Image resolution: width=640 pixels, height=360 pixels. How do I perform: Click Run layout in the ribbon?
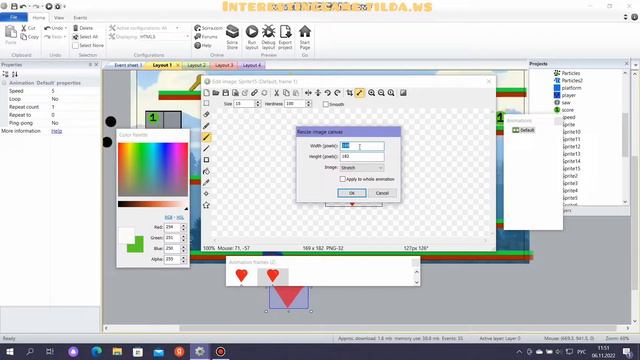tap(252, 37)
